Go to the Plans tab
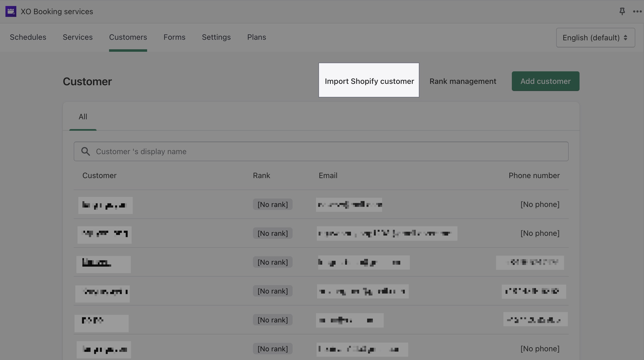The image size is (644, 360). (256, 37)
